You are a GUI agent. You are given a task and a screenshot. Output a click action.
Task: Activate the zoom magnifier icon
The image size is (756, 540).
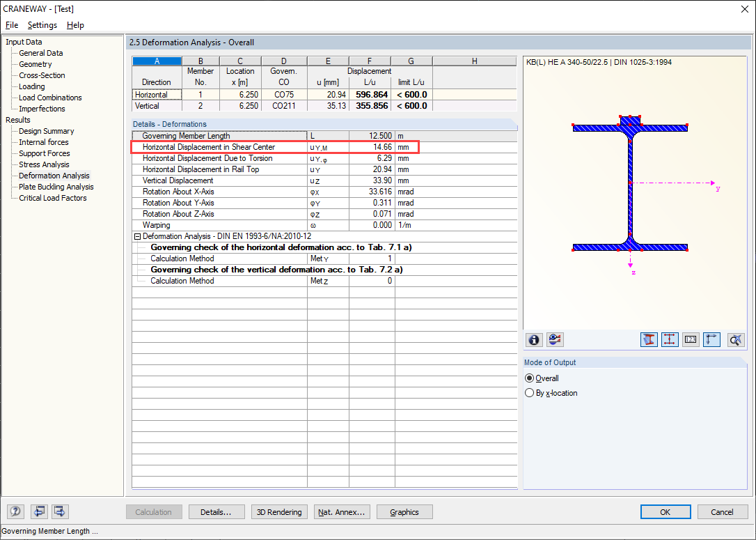pyautogui.click(x=735, y=339)
